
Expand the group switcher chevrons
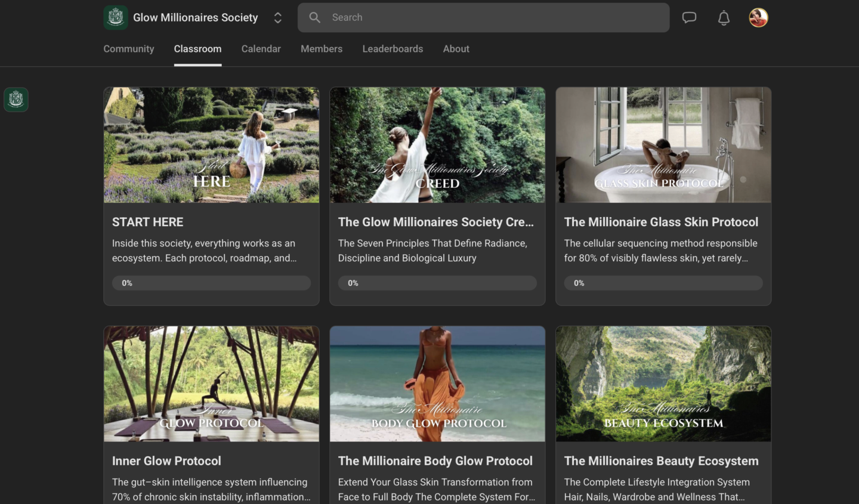(277, 18)
